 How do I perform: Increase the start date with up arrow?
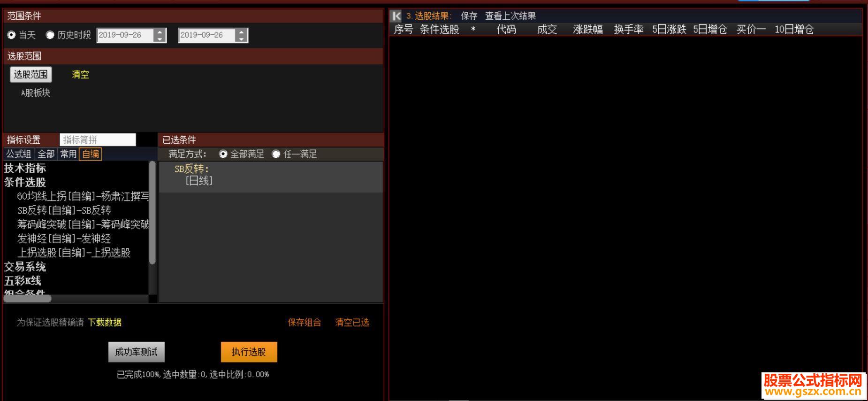point(160,32)
